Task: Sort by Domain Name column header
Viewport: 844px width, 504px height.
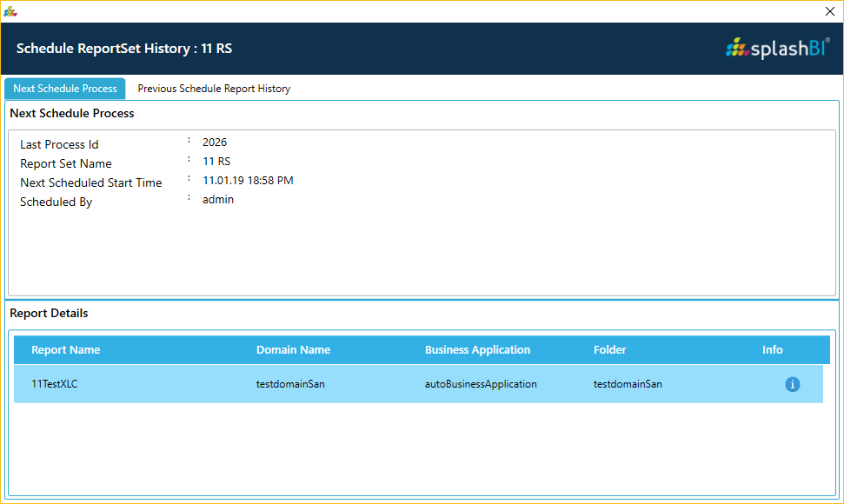Action: pos(293,349)
